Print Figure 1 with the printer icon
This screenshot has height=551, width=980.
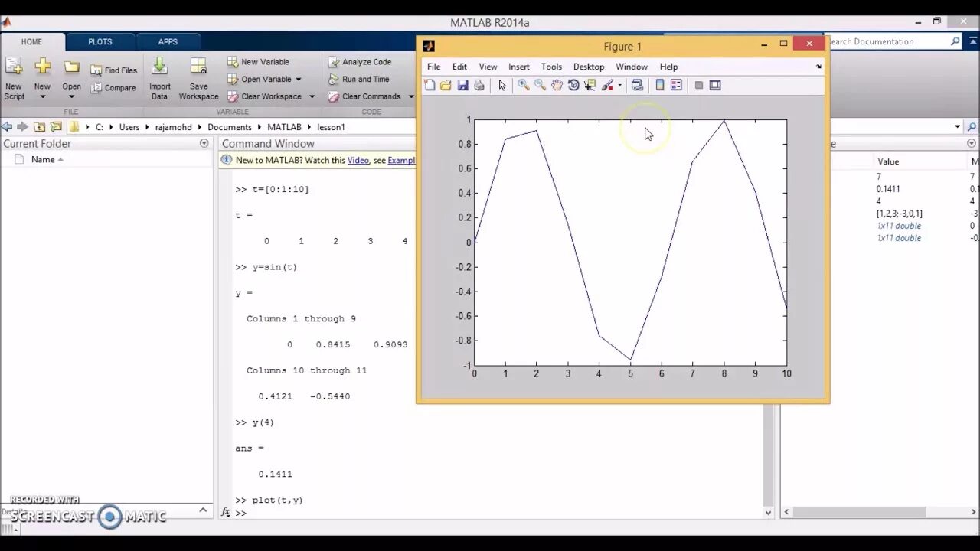479,85
